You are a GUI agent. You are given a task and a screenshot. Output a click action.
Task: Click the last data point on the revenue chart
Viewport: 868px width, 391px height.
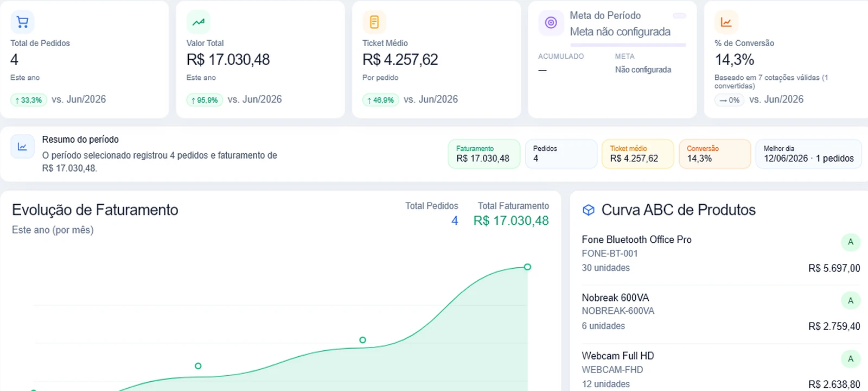(x=527, y=267)
